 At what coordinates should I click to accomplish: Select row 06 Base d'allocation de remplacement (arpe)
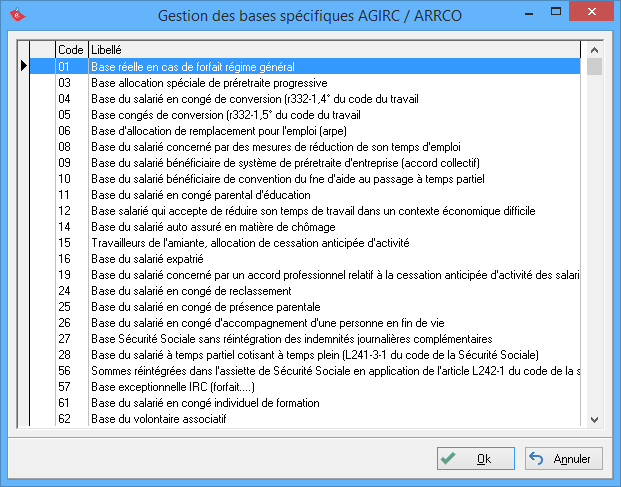pos(300,130)
